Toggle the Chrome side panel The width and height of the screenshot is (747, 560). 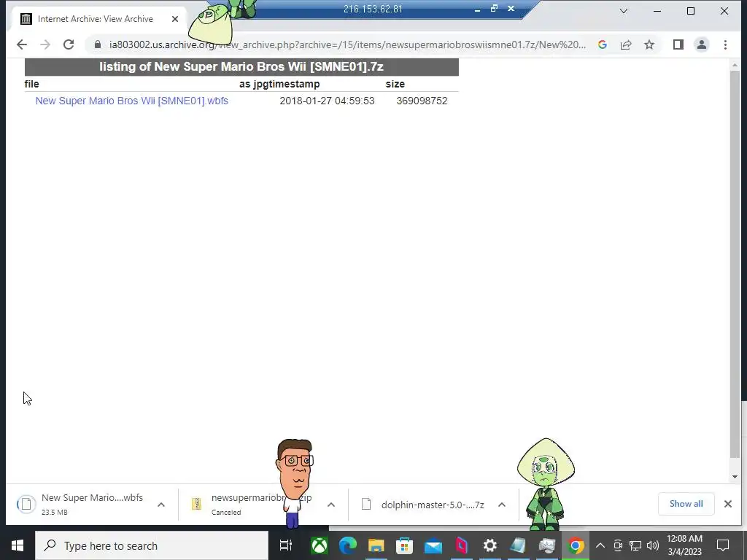678,44
